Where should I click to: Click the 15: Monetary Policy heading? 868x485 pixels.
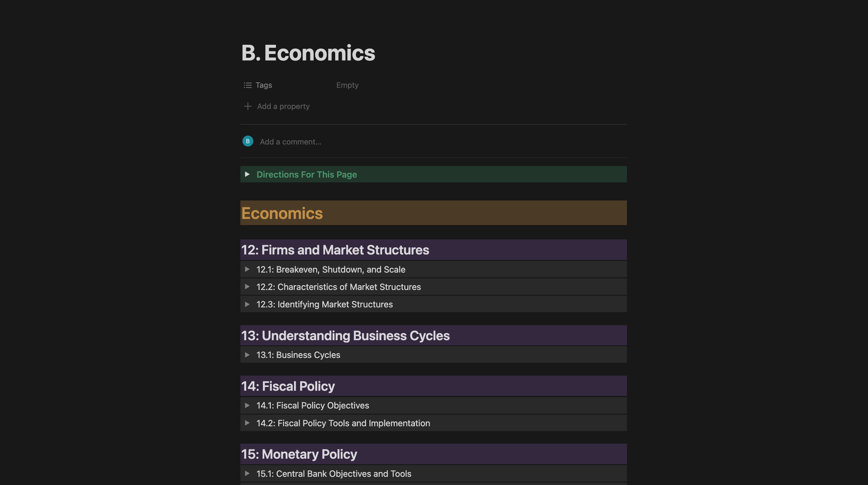(299, 454)
